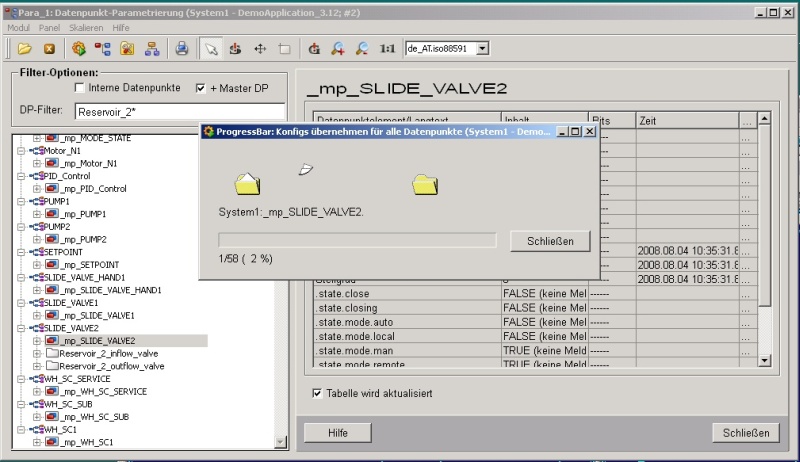
Task: Uncheck the + Master DP checkbox
Action: (201, 88)
